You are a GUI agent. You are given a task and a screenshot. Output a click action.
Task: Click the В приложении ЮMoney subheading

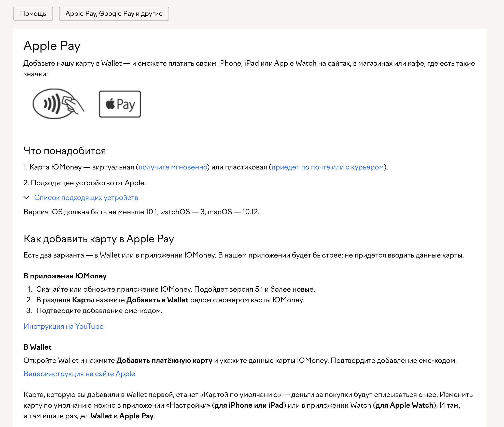[x=65, y=276]
